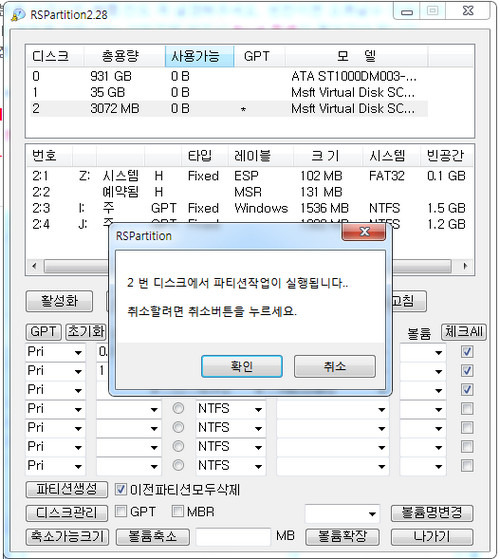This screenshot has width=500, height=559.
Task: Click the 나가기 exit button
Action: tap(432, 537)
